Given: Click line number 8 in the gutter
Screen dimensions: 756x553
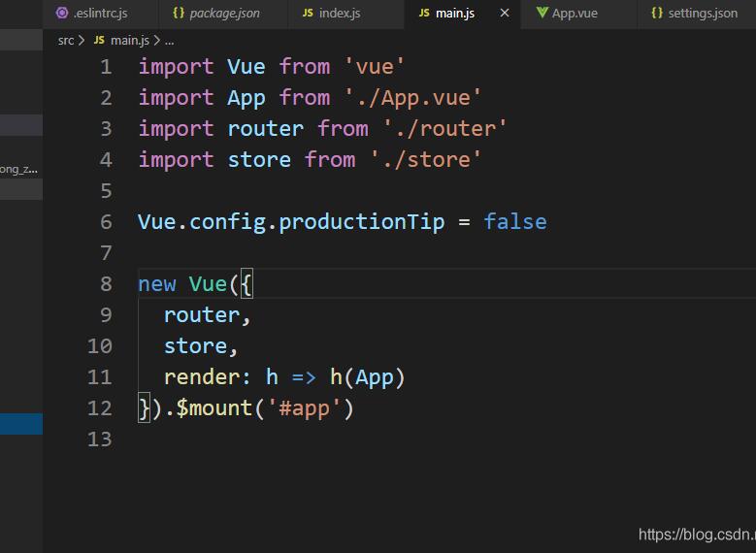Looking at the screenshot, I should pyautogui.click(x=105, y=283).
